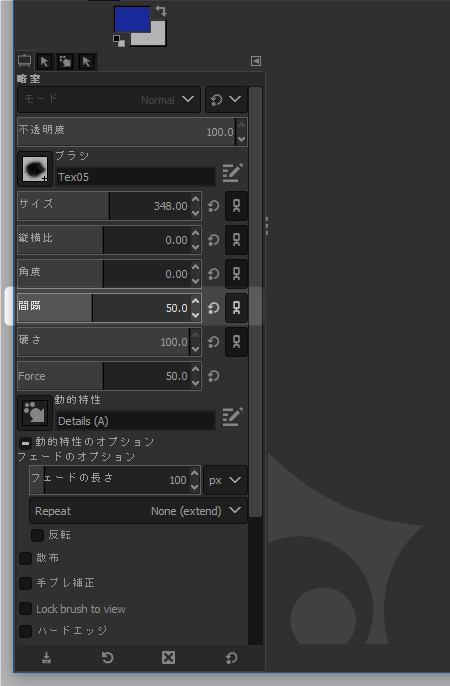Toggle Lock brush to view checkbox

click(x=25, y=609)
